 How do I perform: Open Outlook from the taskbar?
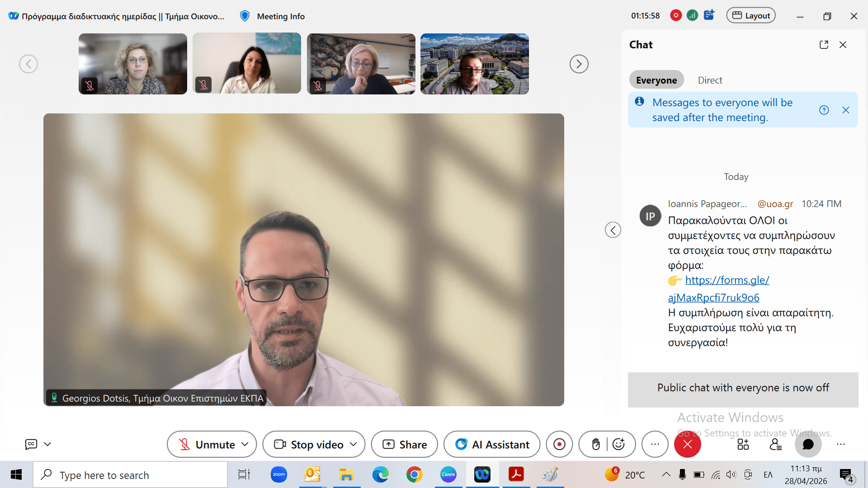pyautogui.click(x=312, y=474)
